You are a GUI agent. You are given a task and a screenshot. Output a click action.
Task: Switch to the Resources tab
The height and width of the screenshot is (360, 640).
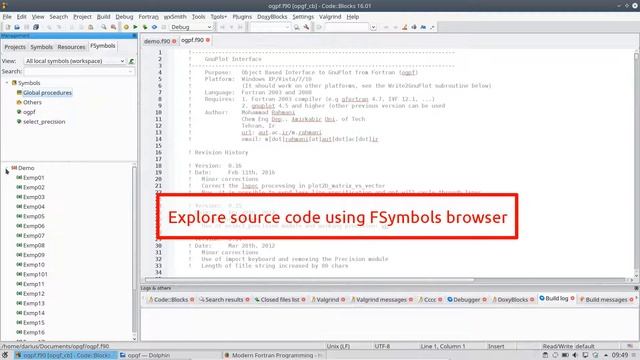(x=71, y=47)
